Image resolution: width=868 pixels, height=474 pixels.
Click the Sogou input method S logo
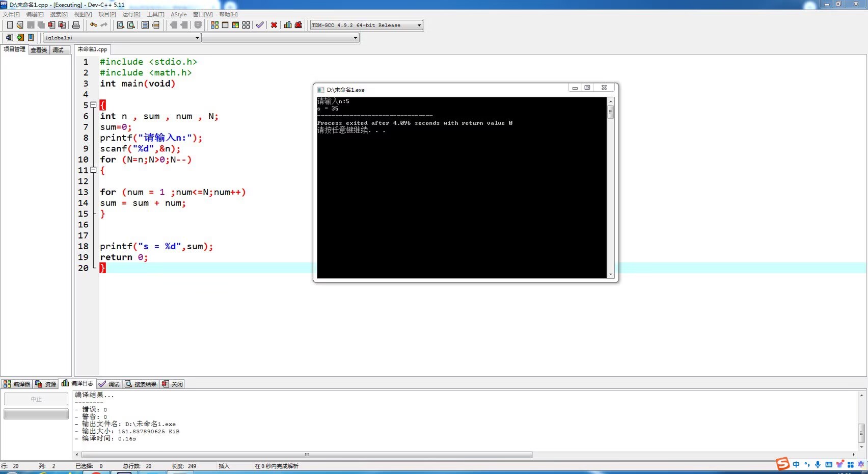tap(782, 464)
